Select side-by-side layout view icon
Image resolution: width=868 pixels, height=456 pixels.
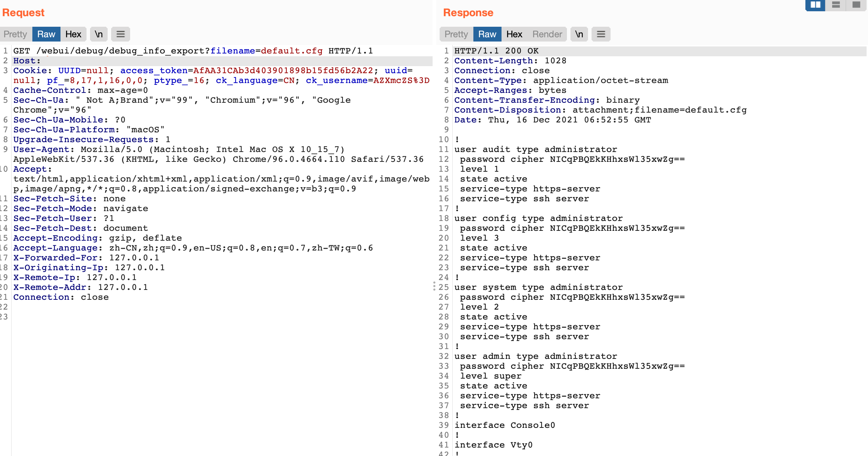(815, 5)
